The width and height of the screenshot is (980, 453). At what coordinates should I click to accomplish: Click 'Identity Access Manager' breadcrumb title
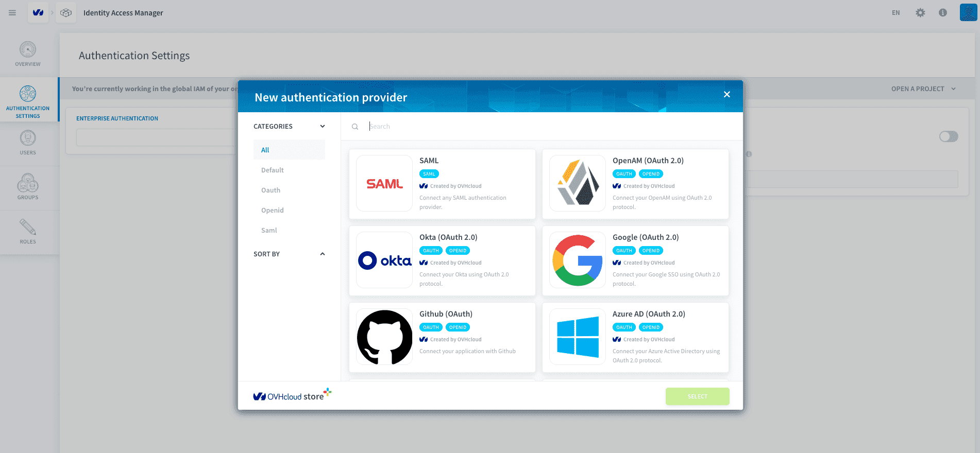(x=123, y=13)
